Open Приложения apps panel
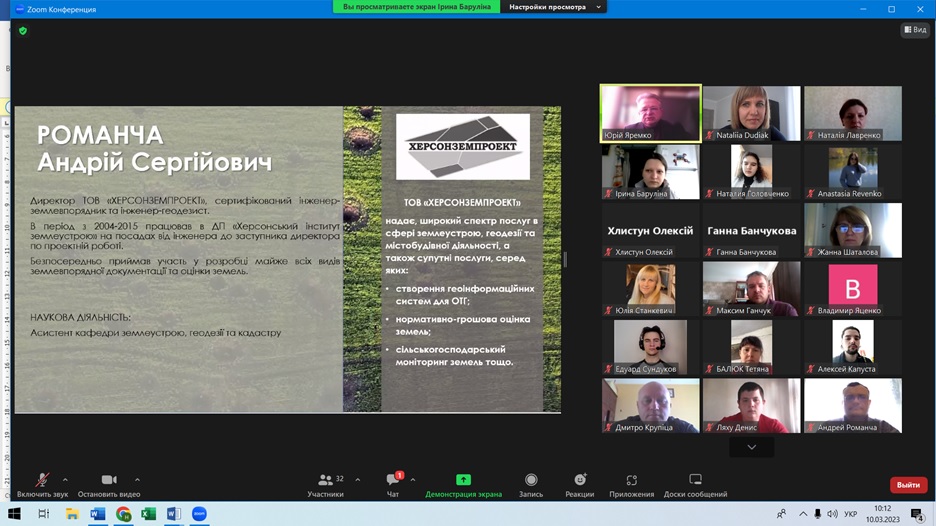Screen dimensions: 936x526 coord(632,484)
